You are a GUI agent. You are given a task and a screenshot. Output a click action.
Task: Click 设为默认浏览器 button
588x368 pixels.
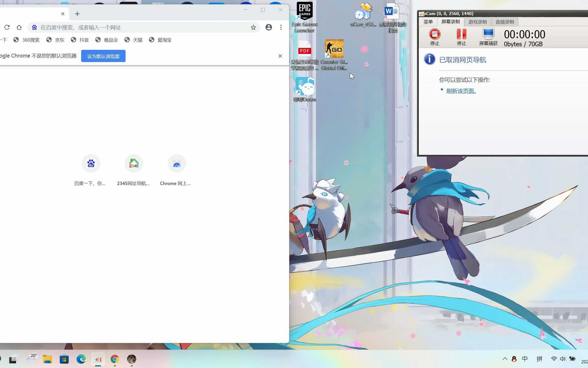pyautogui.click(x=103, y=56)
